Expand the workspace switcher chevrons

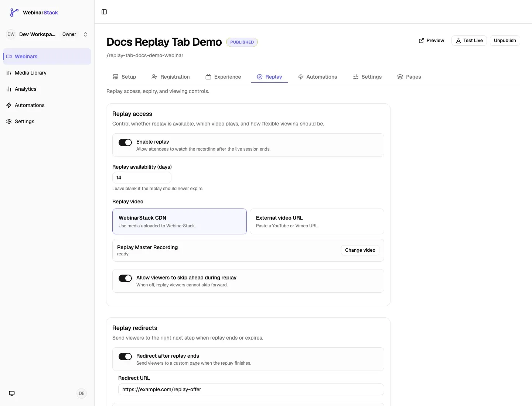pos(85,34)
